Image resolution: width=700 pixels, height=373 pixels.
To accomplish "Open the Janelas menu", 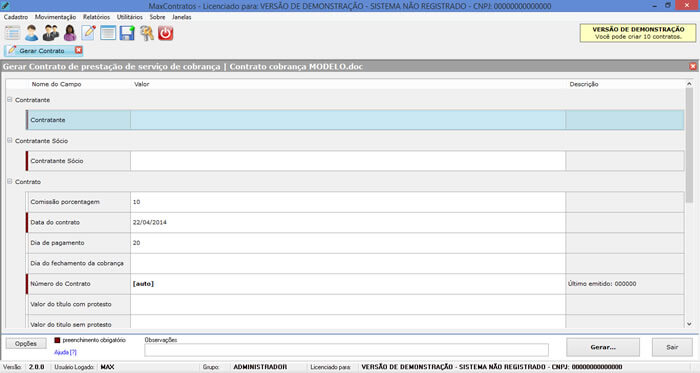I will click(x=182, y=17).
